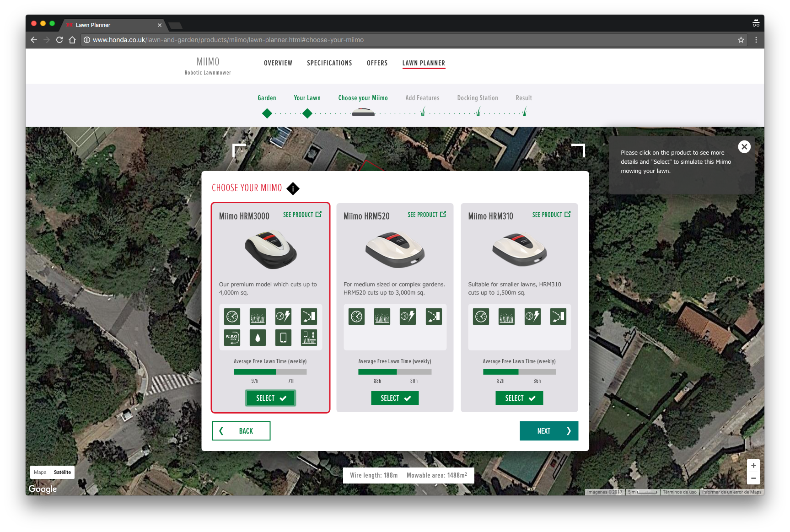Click 'Wire length: 188m' readout
This screenshot has height=532, width=790.
click(374, 475)
